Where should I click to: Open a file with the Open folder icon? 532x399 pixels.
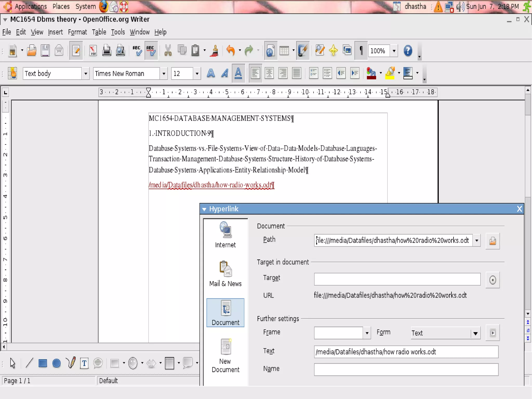click(x=31, y=50)
